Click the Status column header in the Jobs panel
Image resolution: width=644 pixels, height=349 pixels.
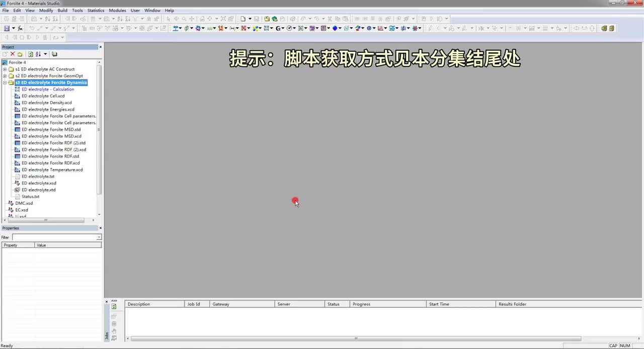click(x=337, y=304)
